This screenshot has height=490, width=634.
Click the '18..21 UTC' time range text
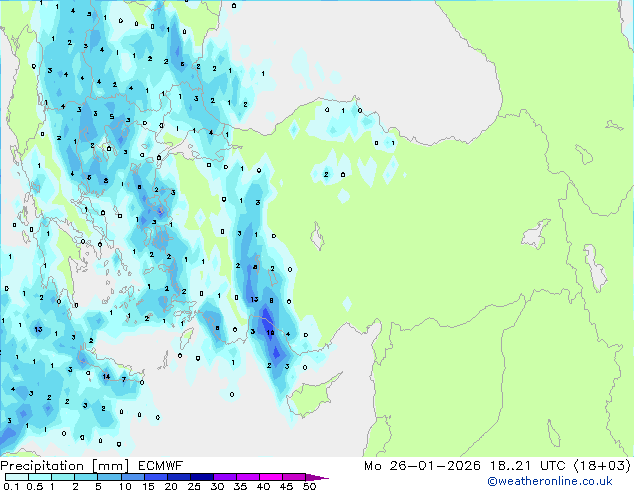(x=527, y=466)
